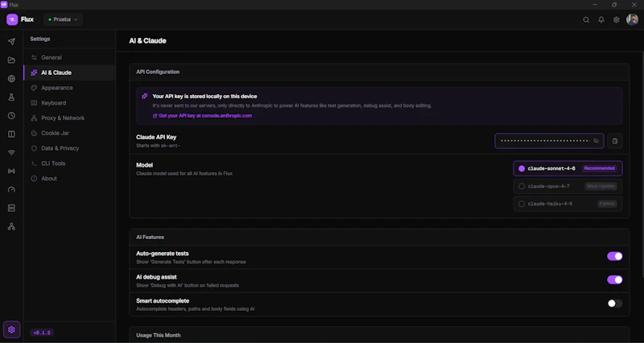
Task: Open notifications bell icon
Action: (601, 19)
